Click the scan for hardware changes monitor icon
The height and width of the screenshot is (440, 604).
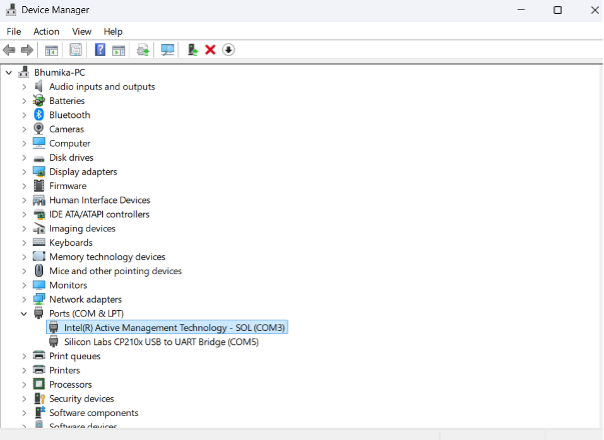click(x=167, y=50)
